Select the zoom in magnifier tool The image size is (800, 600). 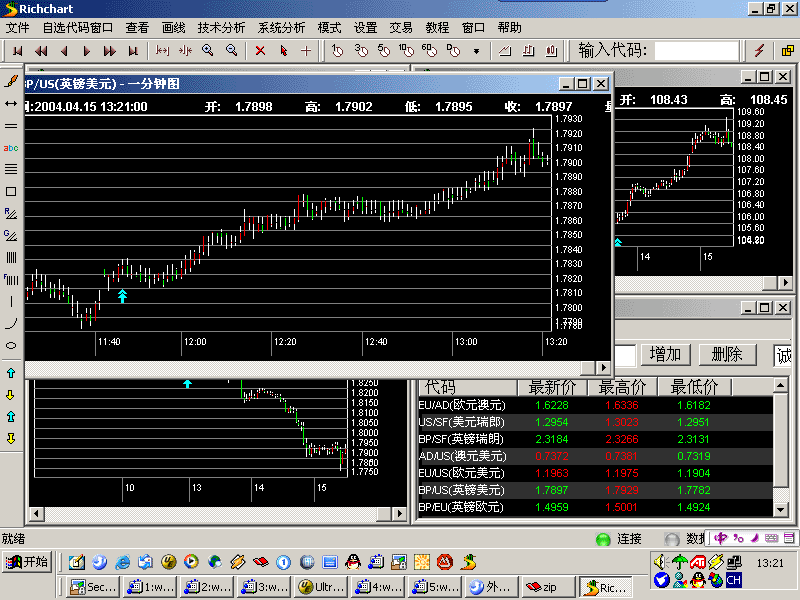click(208, 50)
